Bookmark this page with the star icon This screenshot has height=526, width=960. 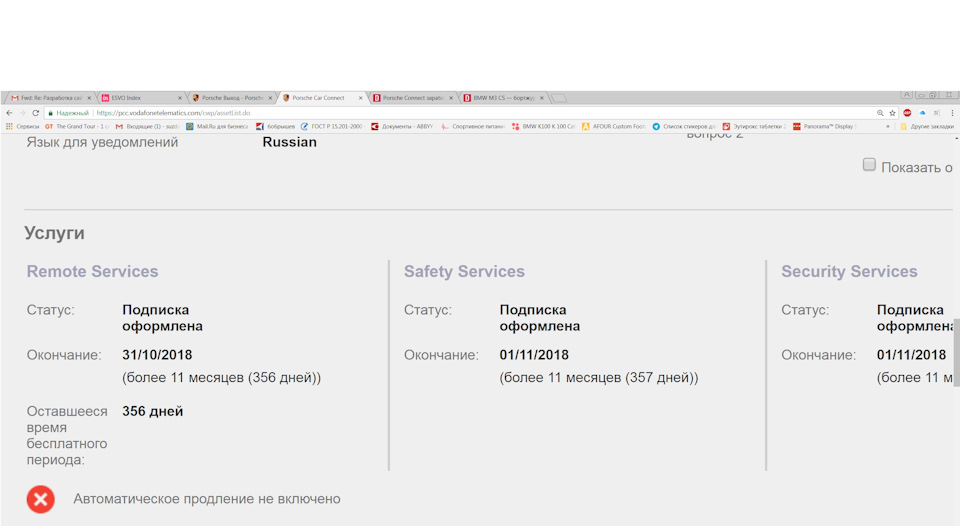892,113
